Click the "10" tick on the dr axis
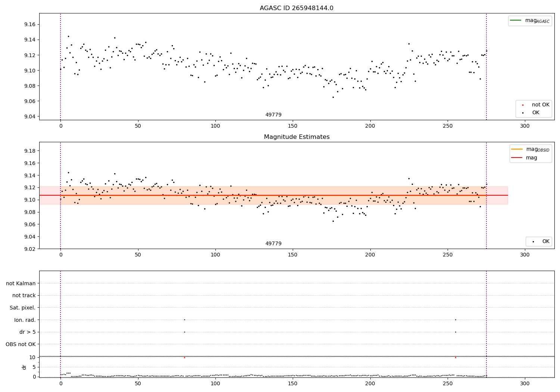Viewport: 560px width, 392px height. tap(32, 357)
